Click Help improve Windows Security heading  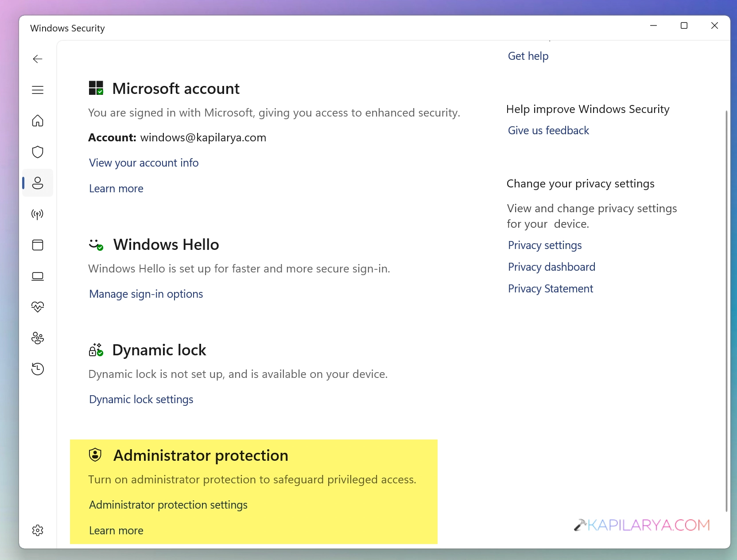pyautogui.click(x=588, y=109)
